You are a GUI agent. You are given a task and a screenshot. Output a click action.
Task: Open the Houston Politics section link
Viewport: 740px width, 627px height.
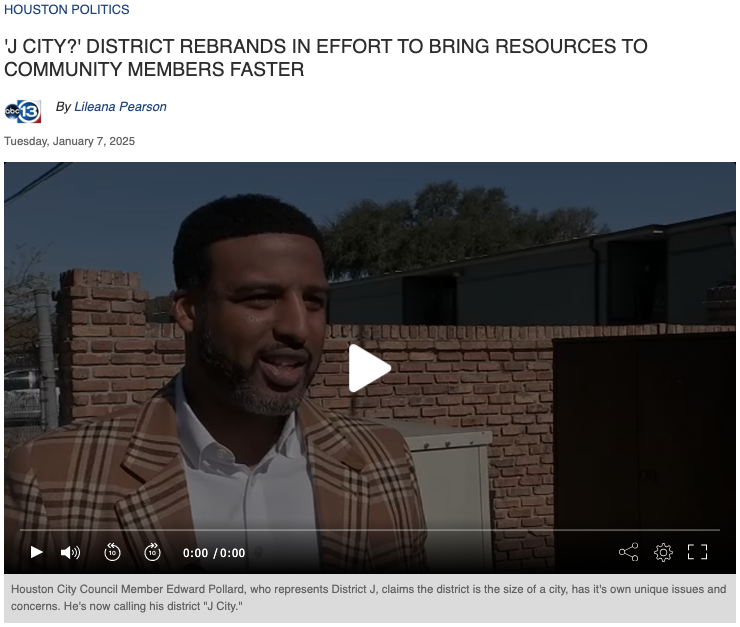67,10
